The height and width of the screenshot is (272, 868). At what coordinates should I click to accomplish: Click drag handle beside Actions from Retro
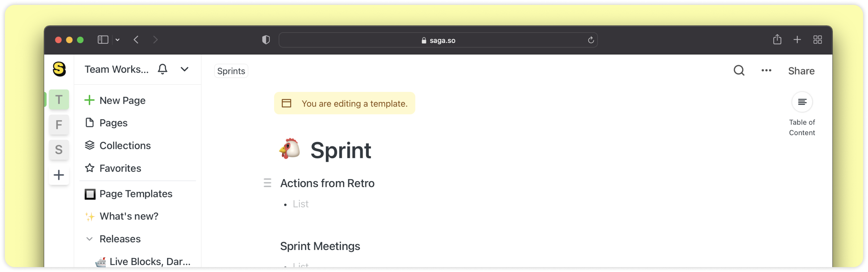coord(267,183)
